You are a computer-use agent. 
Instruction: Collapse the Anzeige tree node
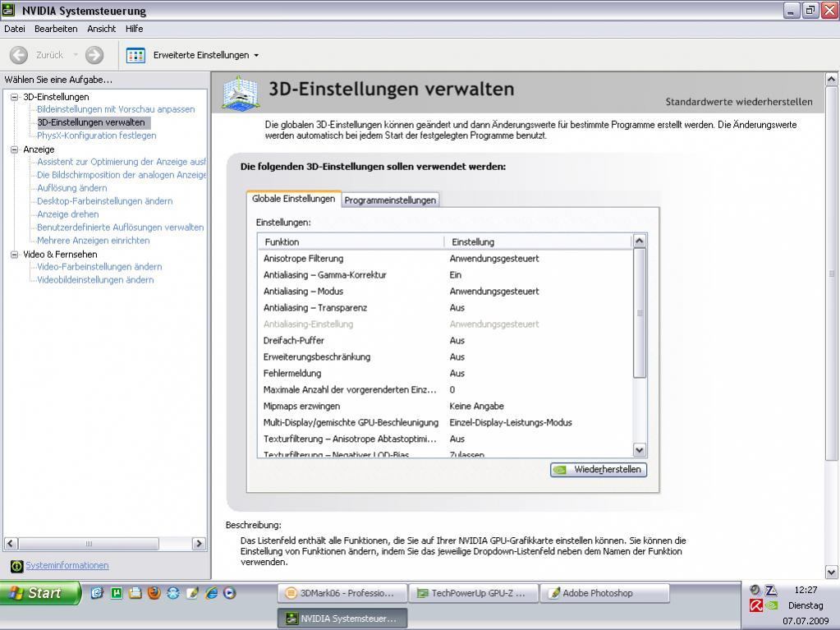(x=15, y=149)
